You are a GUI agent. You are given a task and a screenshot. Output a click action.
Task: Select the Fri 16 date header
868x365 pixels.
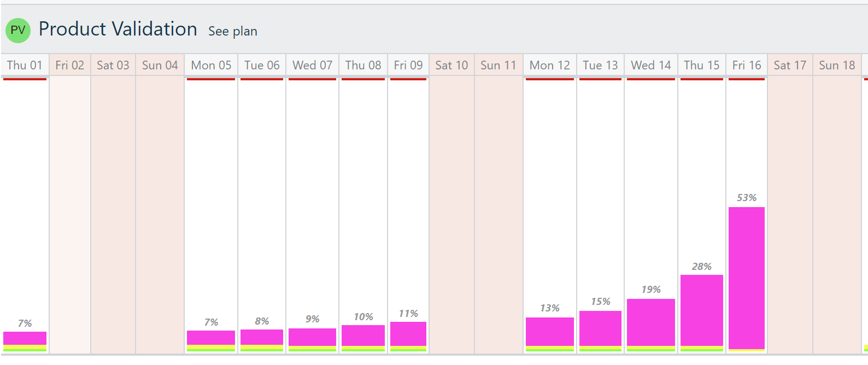pos(746,64)
